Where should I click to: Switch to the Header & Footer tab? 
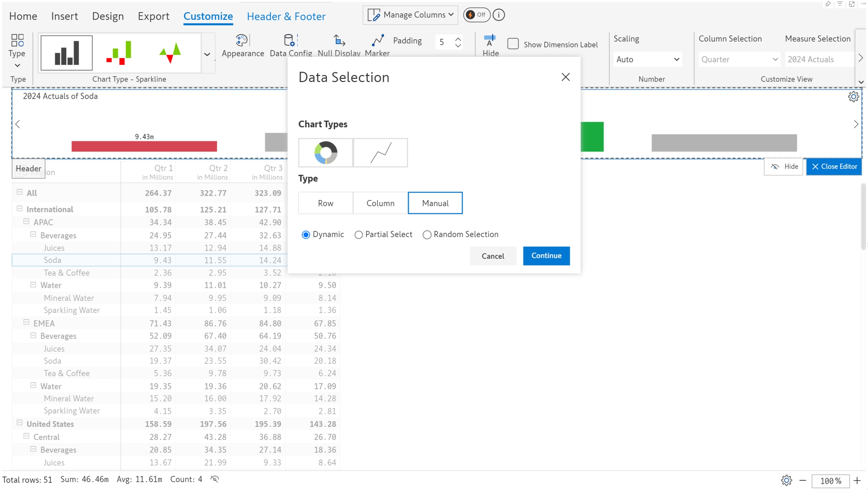pos(286,16)
